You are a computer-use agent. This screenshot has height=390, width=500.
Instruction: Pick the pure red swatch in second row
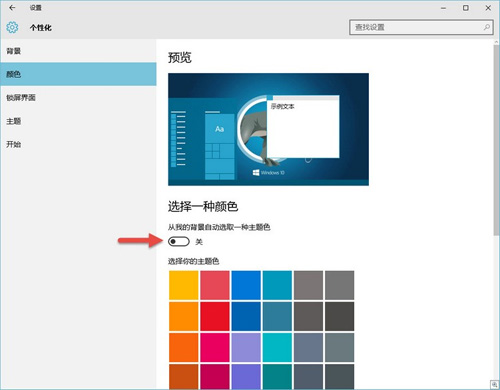pyautogui.click(x=215, y=316)
